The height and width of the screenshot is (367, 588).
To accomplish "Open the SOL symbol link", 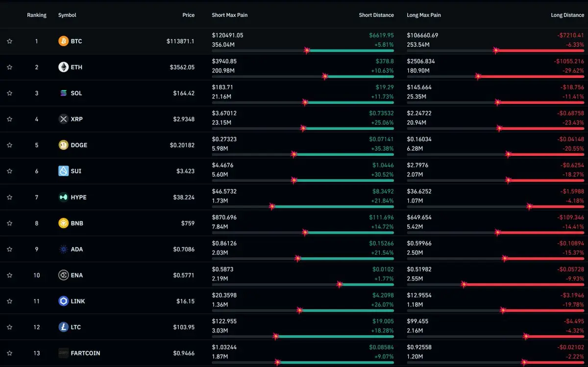I will [76, 93].
